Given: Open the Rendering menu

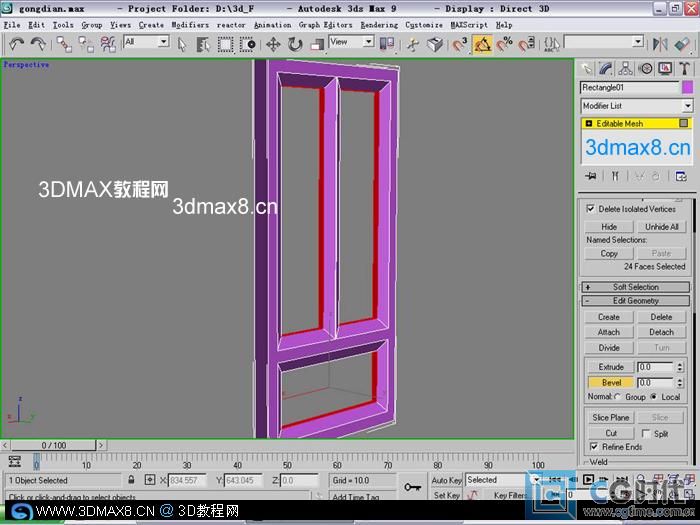Looking at the screenshot, I should point(379,25).
